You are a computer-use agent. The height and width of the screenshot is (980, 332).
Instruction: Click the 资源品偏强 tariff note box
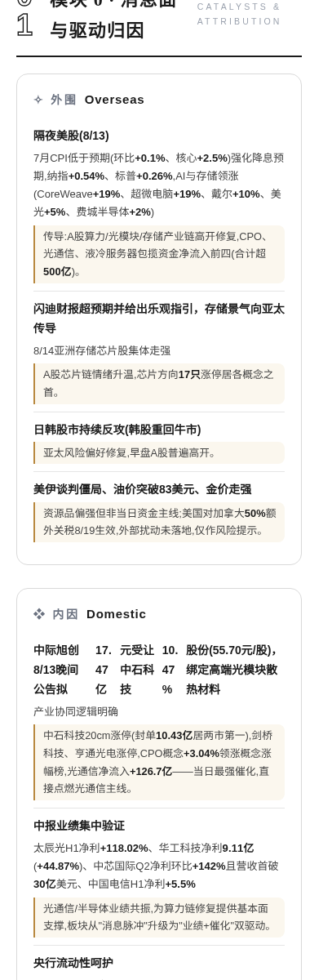[x=159, y=522]
